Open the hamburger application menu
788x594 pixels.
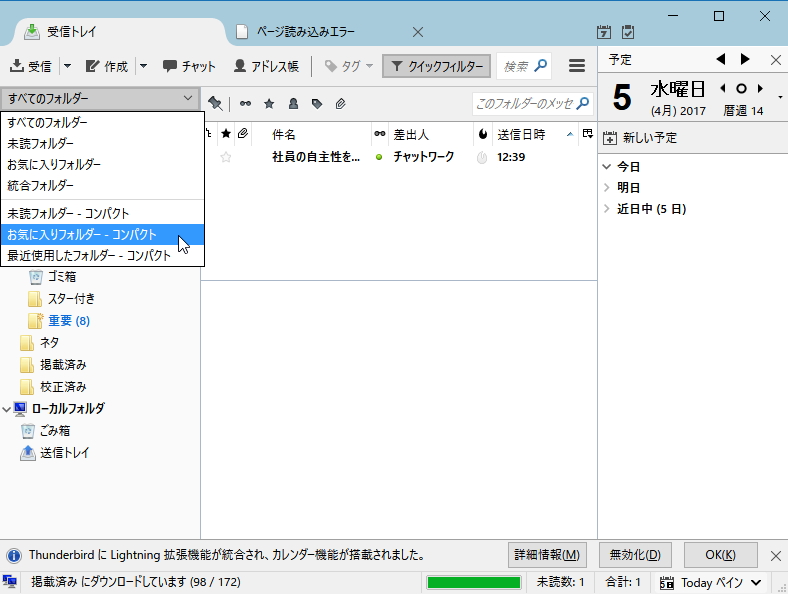coord(576,66)
